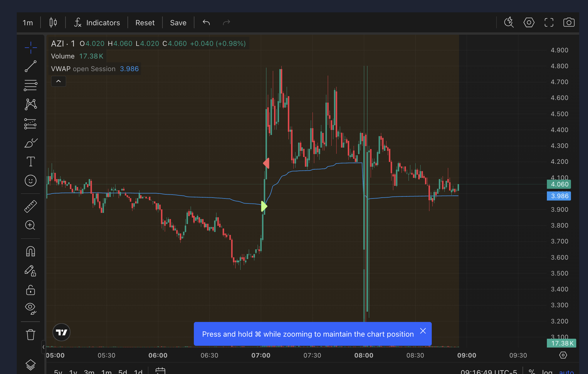The width and height of the screenshot is (588, 374).
Task: Click the trash remove drawings icon
Action: point(31,335)
